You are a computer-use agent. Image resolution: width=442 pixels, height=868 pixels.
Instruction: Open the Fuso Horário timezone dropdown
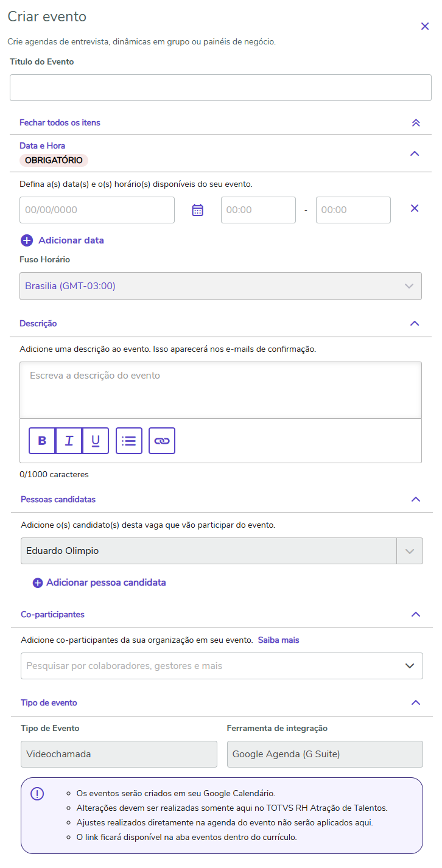click(x=220, y=286)
